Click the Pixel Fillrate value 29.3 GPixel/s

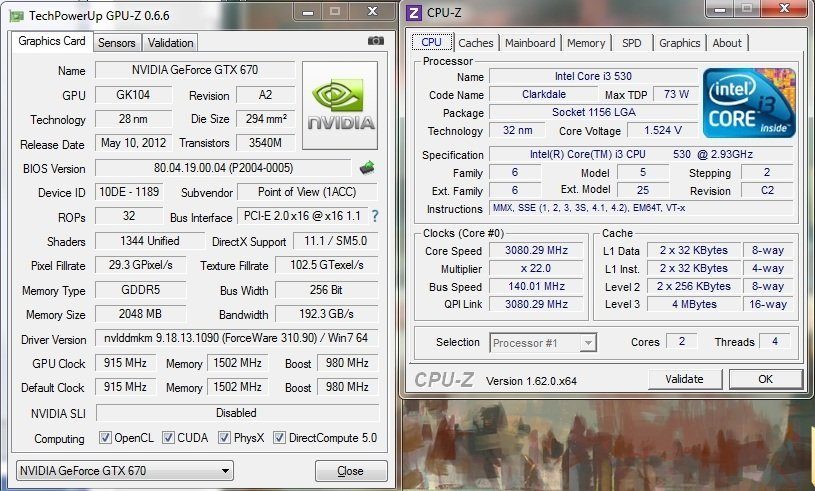point(140,265)
